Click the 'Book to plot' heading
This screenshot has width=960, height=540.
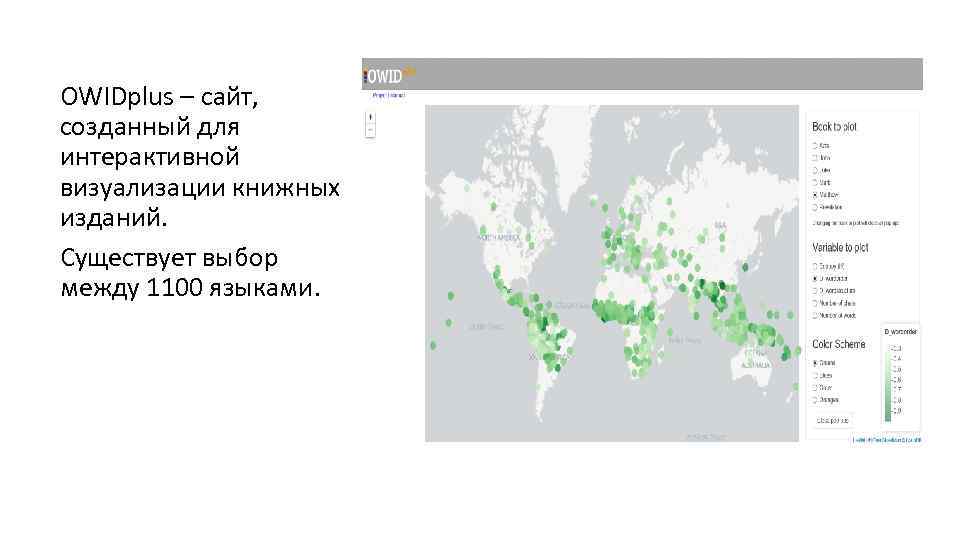click(834, 127)
